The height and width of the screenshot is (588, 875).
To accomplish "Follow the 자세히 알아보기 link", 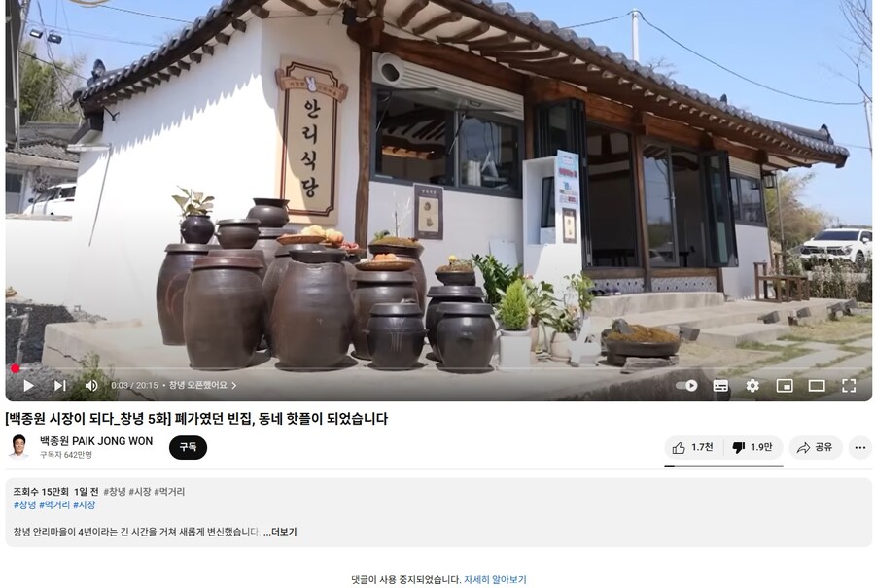I will click(495, 579).
